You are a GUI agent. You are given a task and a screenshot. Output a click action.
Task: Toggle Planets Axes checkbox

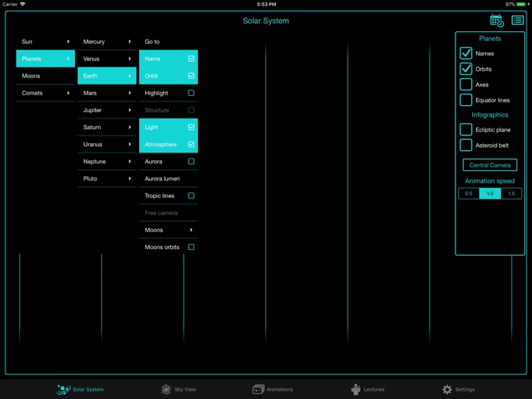(x=466, y=84)
